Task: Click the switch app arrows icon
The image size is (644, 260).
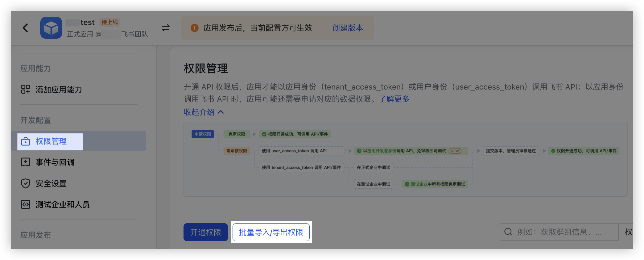Action: click(166, 28)
